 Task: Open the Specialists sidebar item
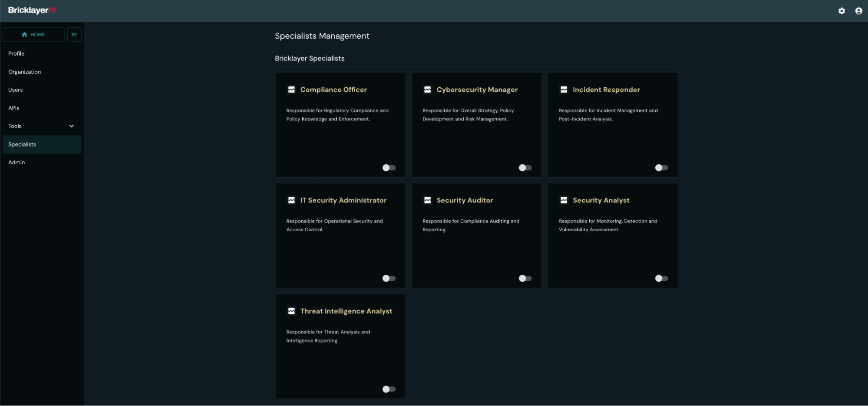(22, 144)
